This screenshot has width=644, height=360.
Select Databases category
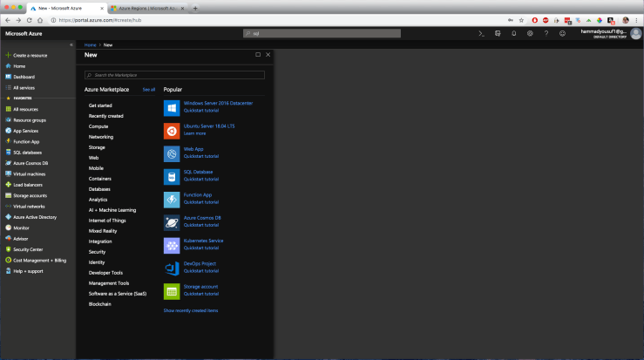(x=99, y=189)
